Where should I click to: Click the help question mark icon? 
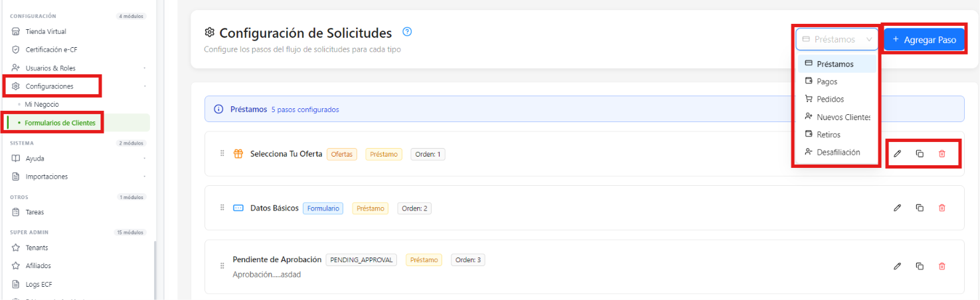(408, 32)
